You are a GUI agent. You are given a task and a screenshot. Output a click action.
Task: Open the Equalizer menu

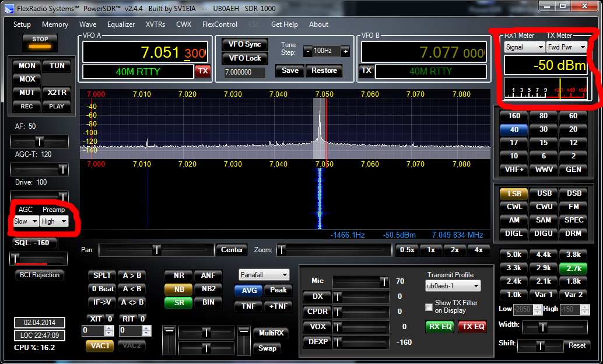tap(121, 24)
